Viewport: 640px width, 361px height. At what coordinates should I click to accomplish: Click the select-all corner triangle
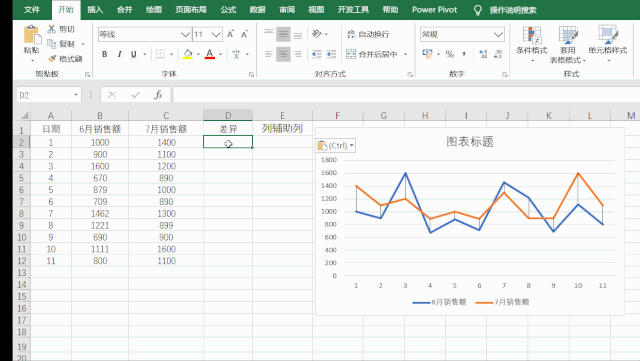point(24,116)
